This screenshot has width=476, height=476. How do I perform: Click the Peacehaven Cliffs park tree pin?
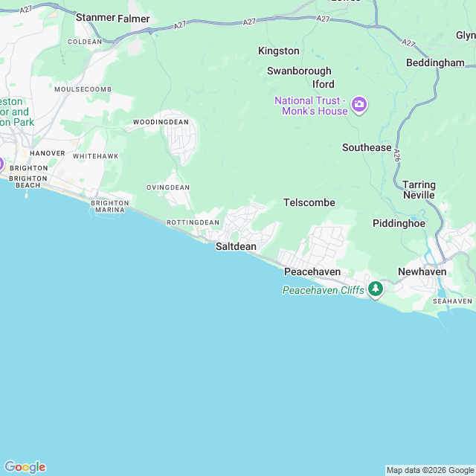pyautogui.click(x=376, y=289)
